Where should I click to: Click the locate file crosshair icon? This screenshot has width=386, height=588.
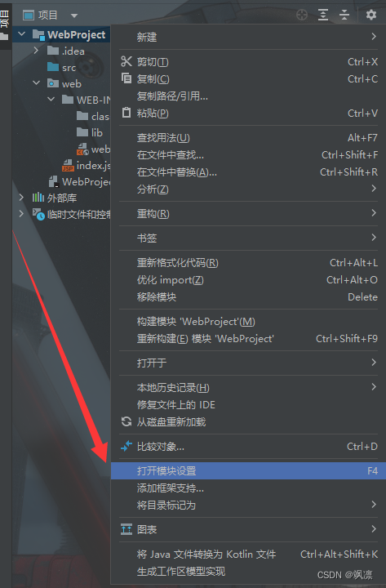coord(302,15)
